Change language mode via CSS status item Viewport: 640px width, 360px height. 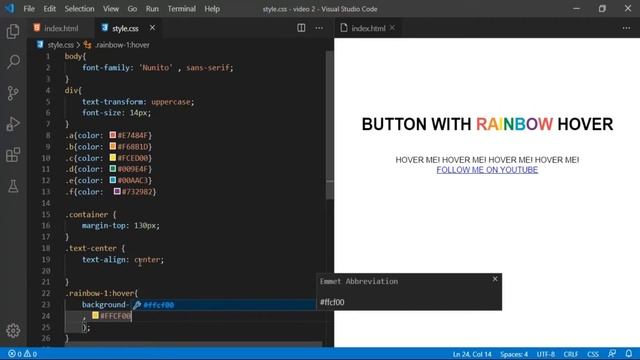point(593,354)
